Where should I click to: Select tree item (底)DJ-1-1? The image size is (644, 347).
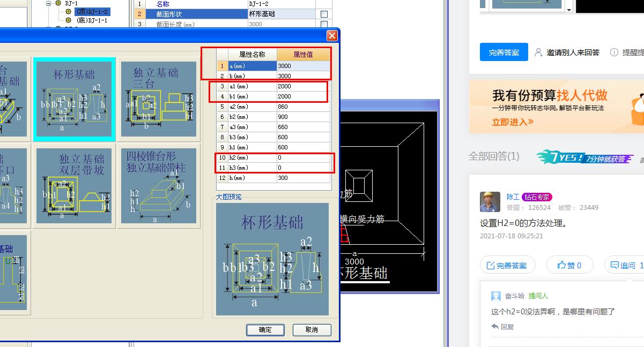pos(92,20)
